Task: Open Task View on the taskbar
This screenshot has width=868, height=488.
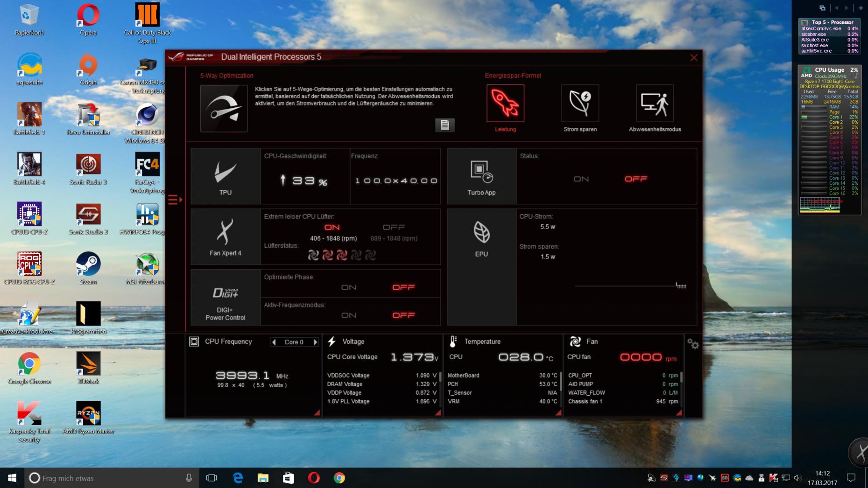Action: pos(212,478)
